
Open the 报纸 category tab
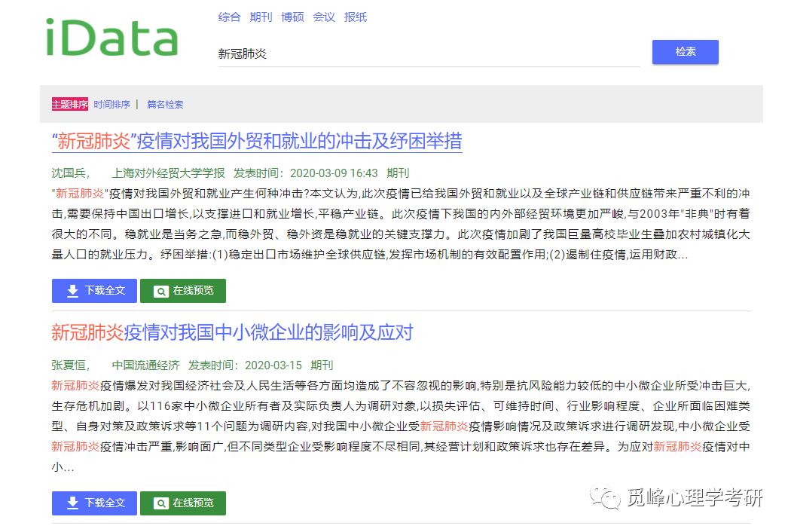coord(356,17)
